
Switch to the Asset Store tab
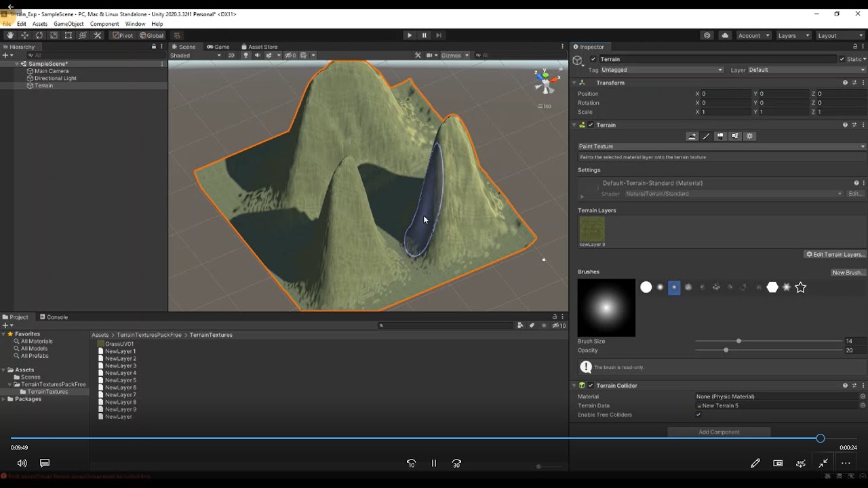(x=259, y=47)
